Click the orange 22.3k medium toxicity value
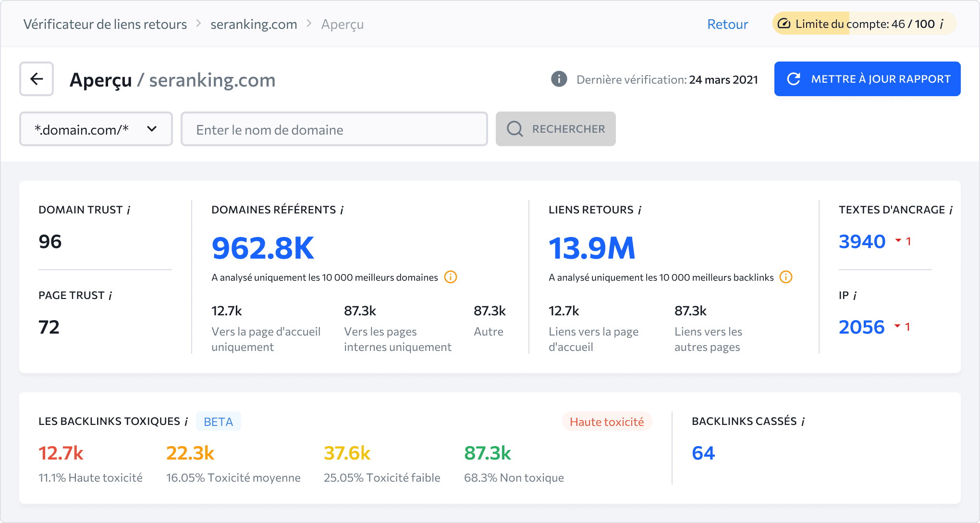Image resolution: width=980 pixels, height=523 pixels. click(190, 453)
